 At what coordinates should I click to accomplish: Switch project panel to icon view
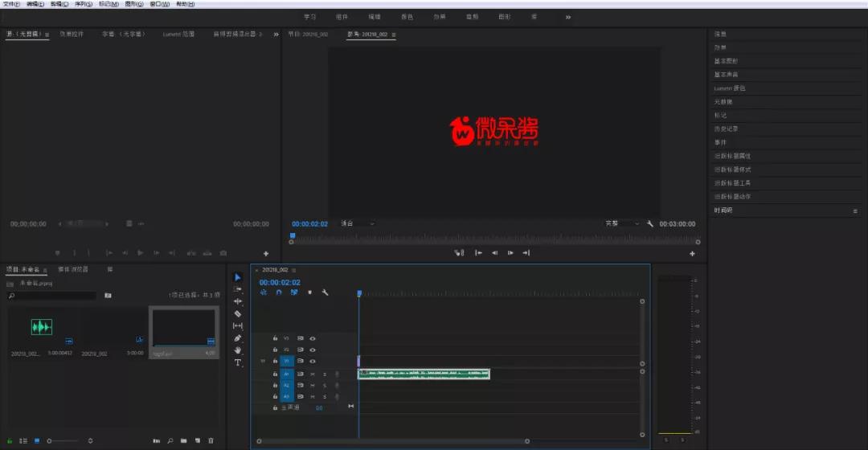click(x=37, y=440)
